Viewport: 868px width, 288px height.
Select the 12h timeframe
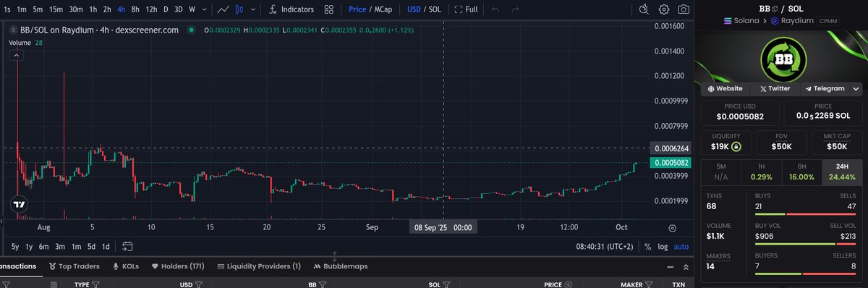[x=151, y=9]
